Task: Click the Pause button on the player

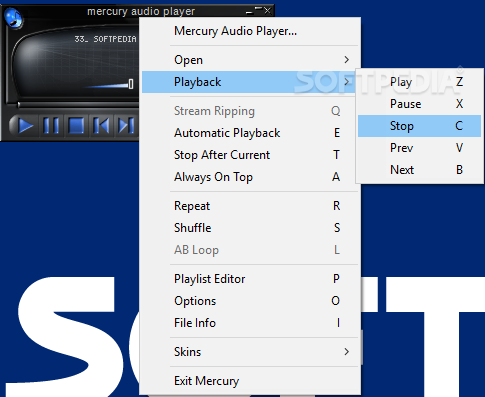Action: pos(51,126)
